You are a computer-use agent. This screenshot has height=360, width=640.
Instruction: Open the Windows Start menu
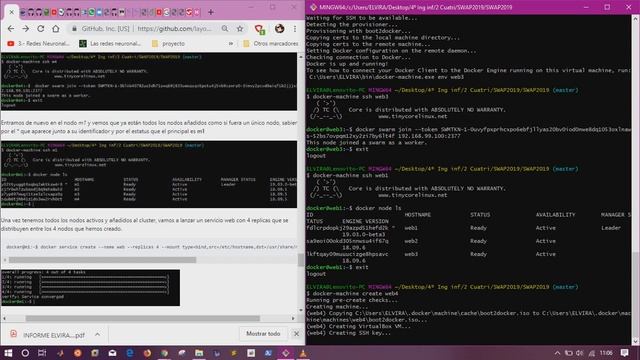[8, 353]
